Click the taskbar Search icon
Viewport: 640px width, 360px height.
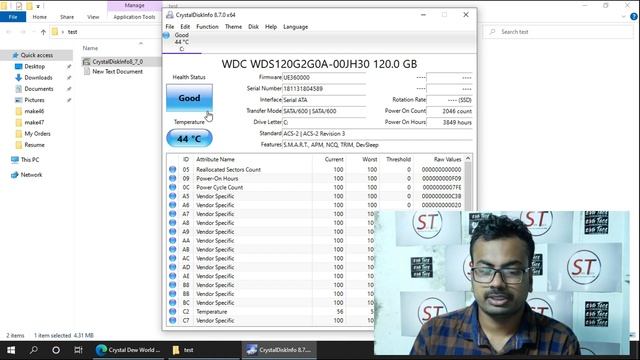(33, 350)
